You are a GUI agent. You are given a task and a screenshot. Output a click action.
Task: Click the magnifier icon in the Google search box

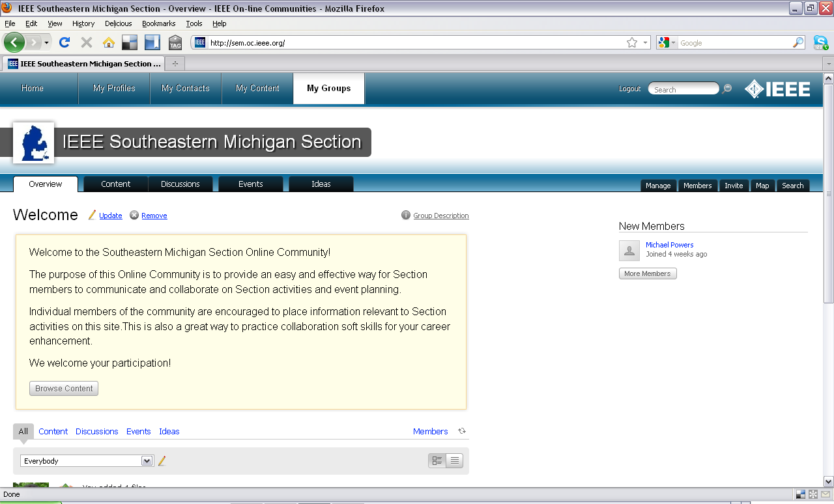coord(798,43)
